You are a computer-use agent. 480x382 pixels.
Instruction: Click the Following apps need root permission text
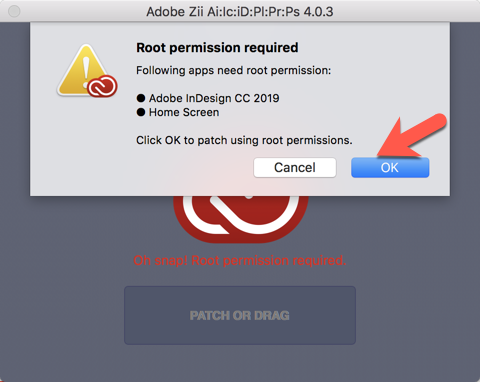pyautogui.click(x=233, y=70)
